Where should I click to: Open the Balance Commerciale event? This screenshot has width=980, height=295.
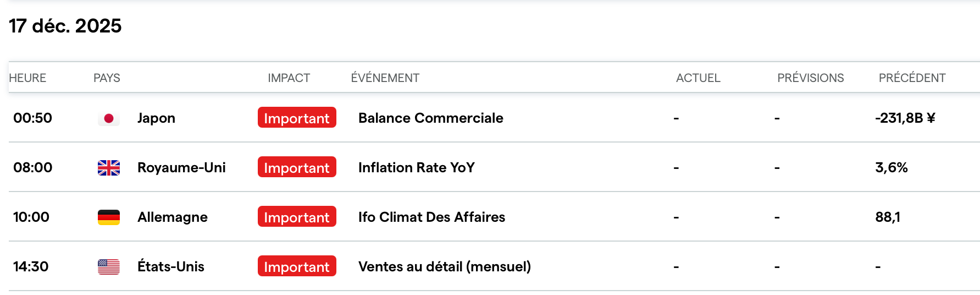click(430, 118)
